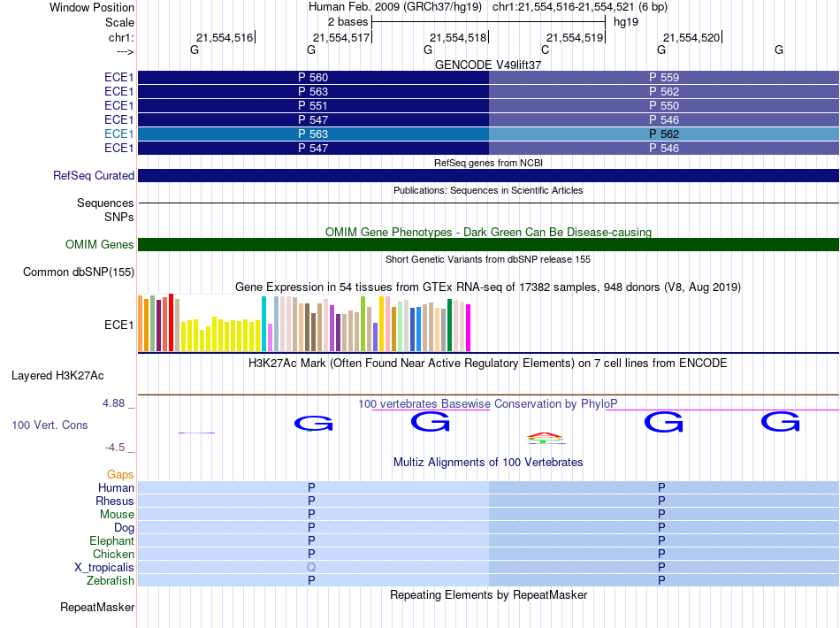Click the dark green OMIM Genes bar
The height and width of the screenshot is (628, 840).
(488, 245)
